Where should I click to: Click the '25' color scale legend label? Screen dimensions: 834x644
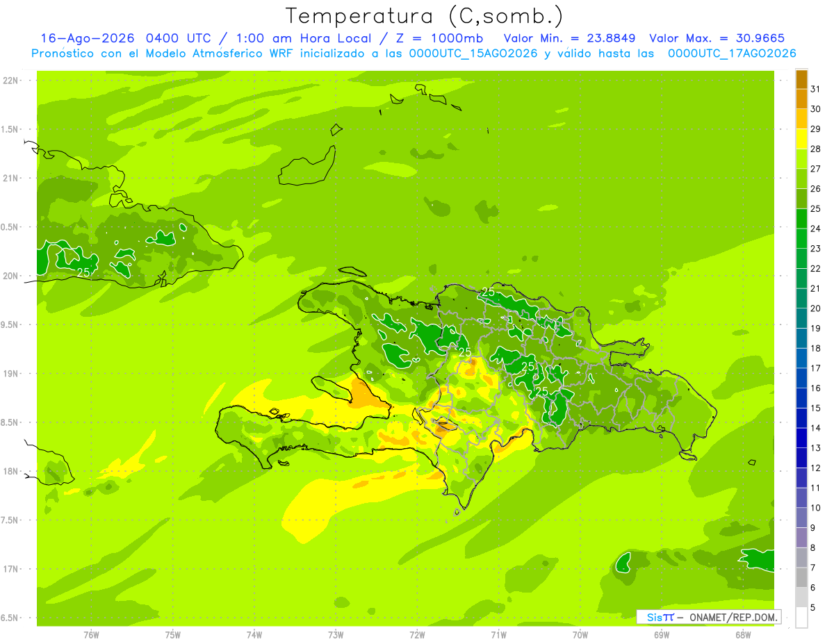815,208
